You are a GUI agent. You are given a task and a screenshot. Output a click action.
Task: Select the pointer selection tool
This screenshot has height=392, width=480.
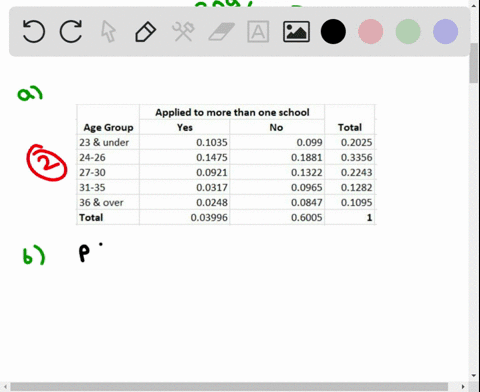pyautogui.click(x=108, y=31)
